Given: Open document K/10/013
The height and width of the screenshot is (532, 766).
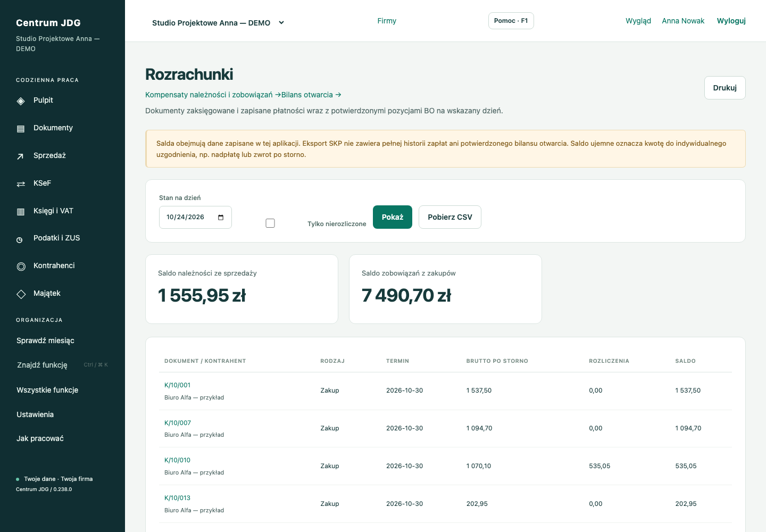Looking at the screenshot, I should [177, 498].
